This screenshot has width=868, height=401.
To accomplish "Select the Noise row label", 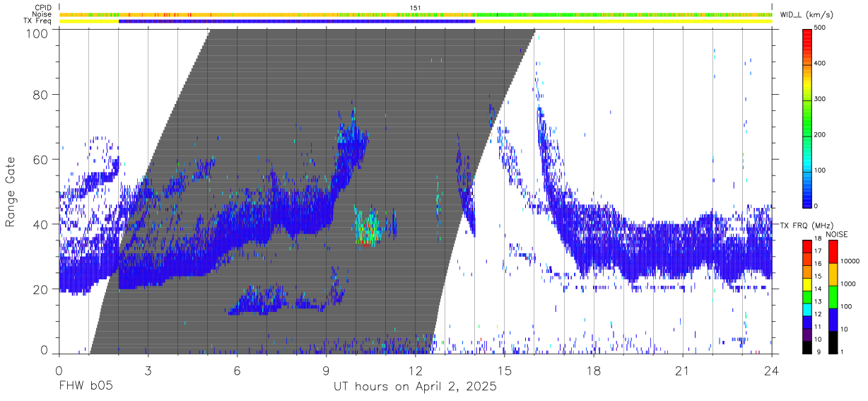I will (41, 14).
